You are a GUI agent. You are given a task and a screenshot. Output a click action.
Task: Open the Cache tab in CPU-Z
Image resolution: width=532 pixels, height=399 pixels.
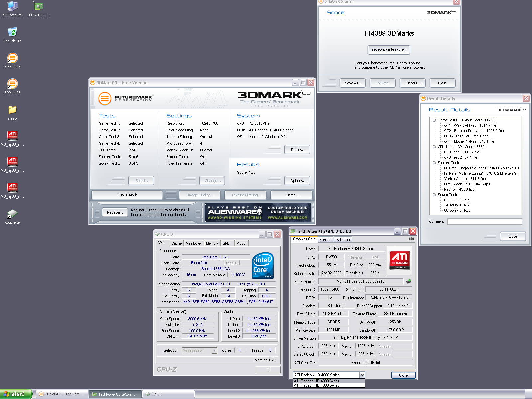pyautogui.click(x=177, y=243)
